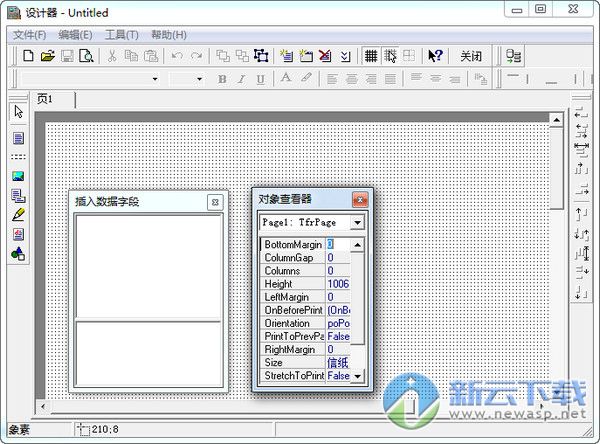The image size is (600, 444).
Task: Open the data dictionary toolbar icon
Action: (513, 56)
